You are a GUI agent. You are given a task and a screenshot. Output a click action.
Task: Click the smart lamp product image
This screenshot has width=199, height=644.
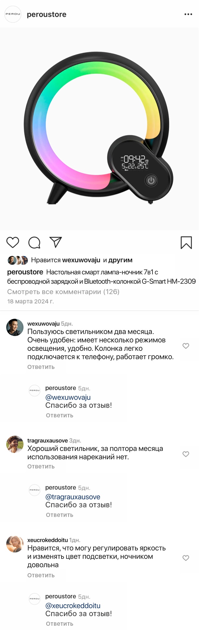pyautogui.click(x=99, y=129)
